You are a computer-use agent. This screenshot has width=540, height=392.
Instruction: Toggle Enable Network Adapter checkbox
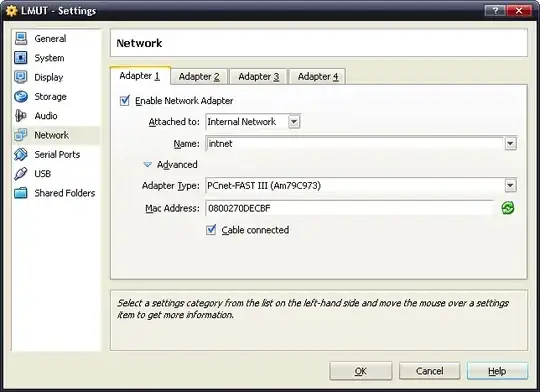[x=125, y=101]
